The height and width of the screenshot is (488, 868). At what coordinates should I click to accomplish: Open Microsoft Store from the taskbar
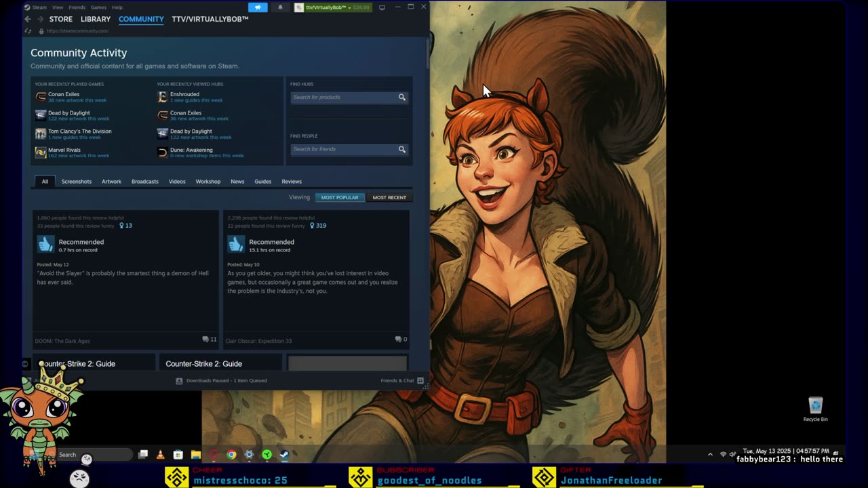(178, 455)
